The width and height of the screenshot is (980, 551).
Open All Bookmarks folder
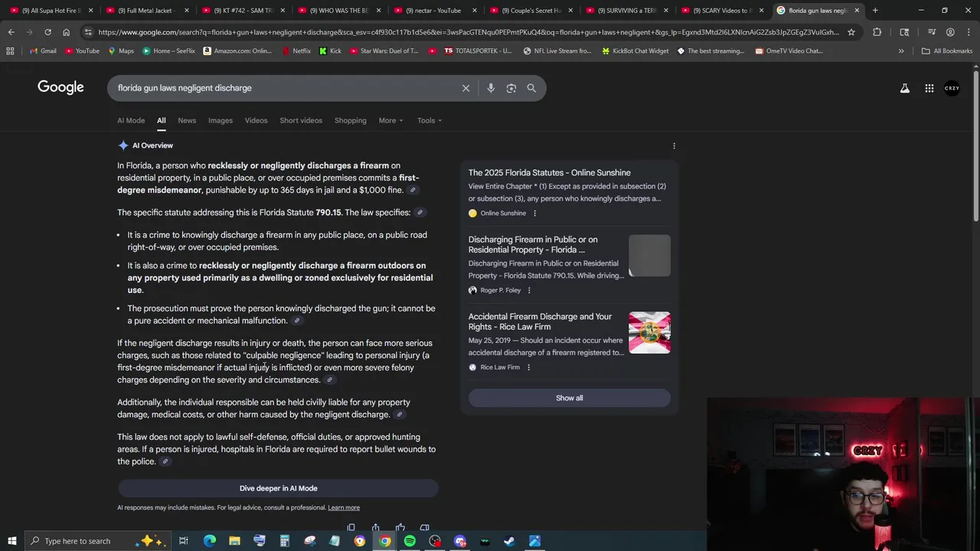947,51
